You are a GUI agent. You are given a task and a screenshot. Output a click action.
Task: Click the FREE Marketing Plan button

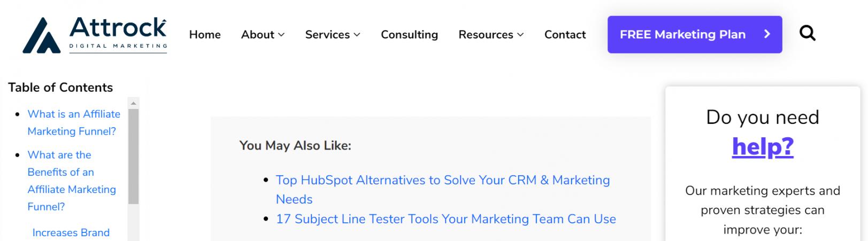click(682, 35)
